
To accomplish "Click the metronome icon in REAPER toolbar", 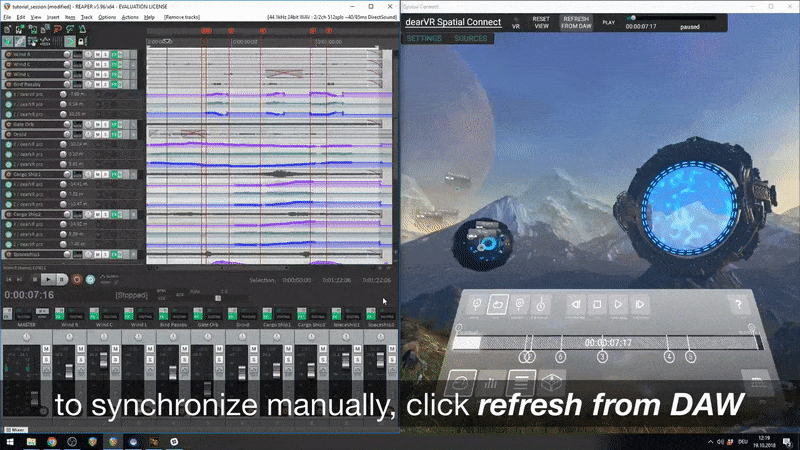I will [82, 30].
